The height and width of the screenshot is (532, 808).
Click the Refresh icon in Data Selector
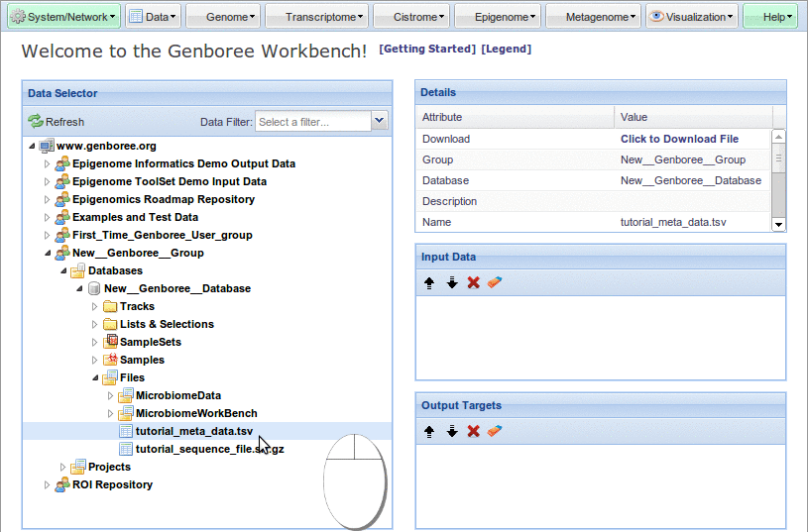(x=36, y=122)
